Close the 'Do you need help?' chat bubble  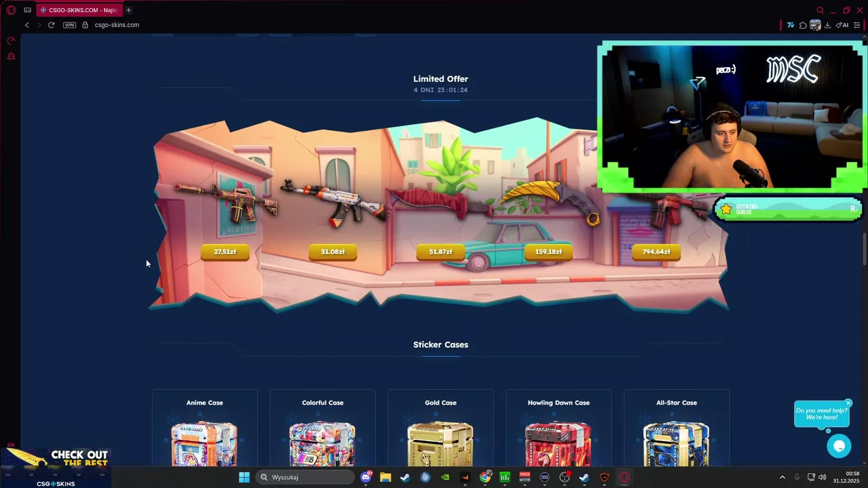point(848,403)
